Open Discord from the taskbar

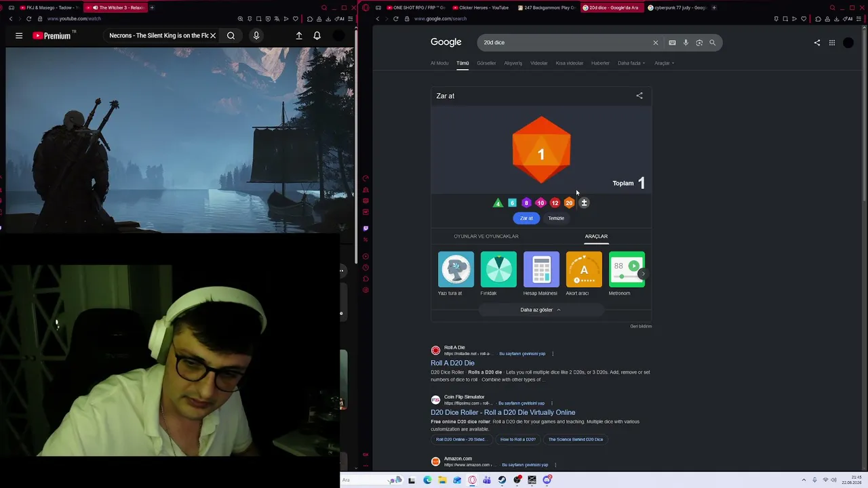547,480
